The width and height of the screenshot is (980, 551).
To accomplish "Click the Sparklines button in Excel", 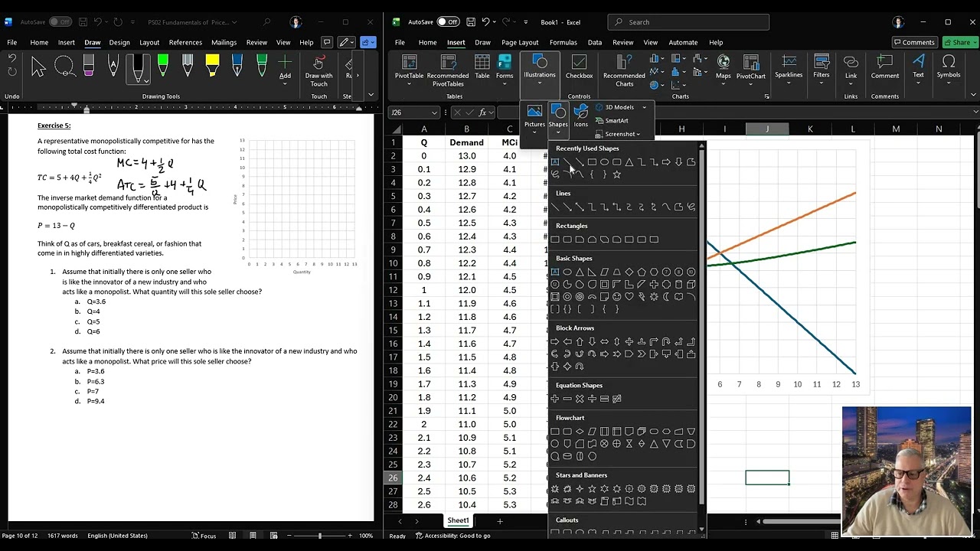I will pos(789,67).
